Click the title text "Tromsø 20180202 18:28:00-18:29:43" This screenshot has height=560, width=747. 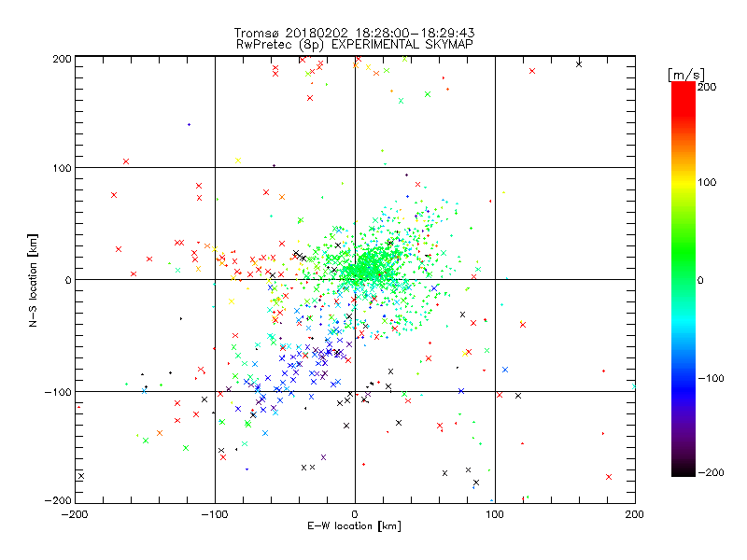354,33
